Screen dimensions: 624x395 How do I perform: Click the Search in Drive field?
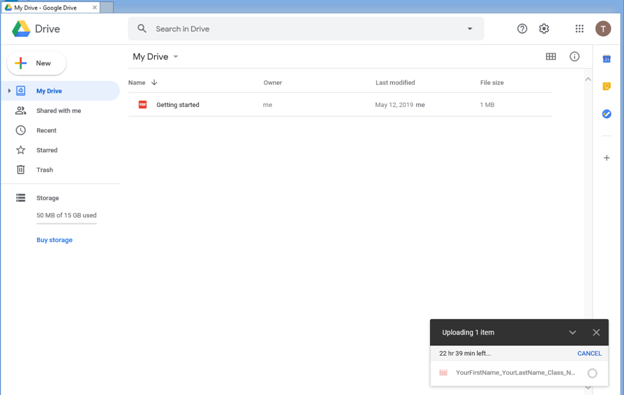[306, 29]
